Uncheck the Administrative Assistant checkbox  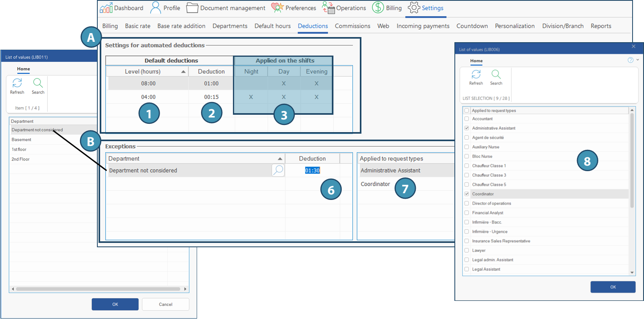(467, 128)
